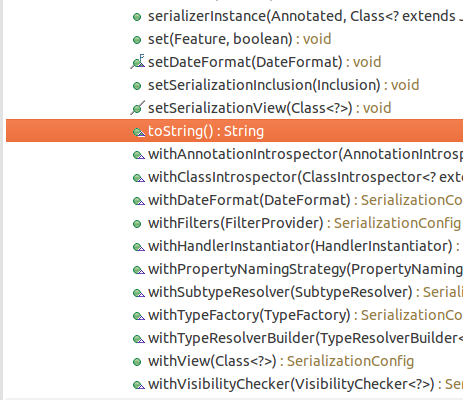Viewport: 463px width, 400px height.
Task: Click the green circle icon for setSerializationInclusion
Action: (137, 86)
